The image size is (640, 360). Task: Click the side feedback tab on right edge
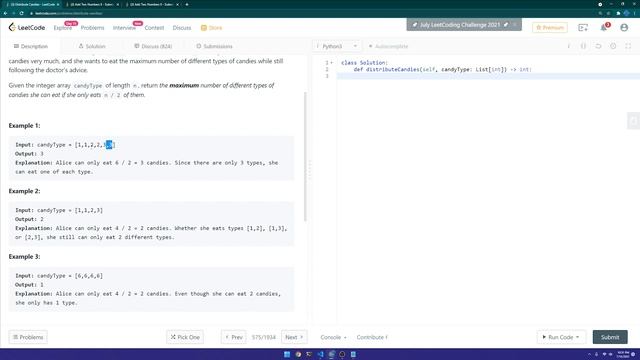pyautogui.click(x=633, y=121)
